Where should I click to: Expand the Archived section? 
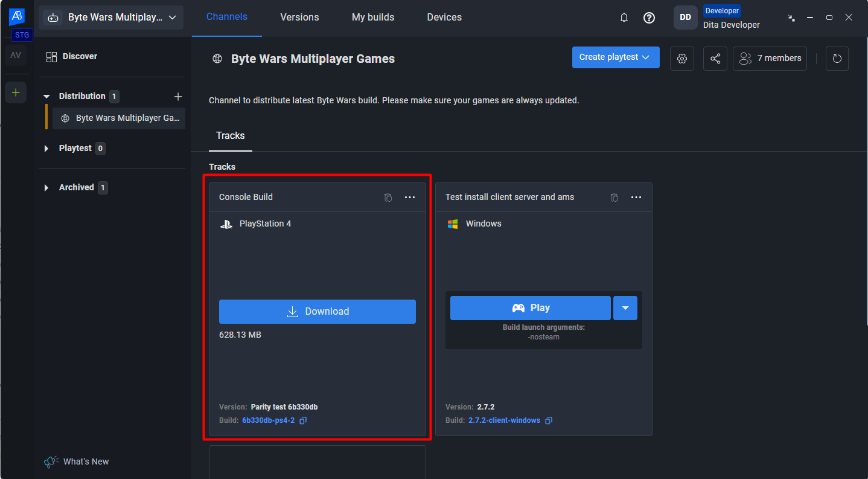coord(46,188)
